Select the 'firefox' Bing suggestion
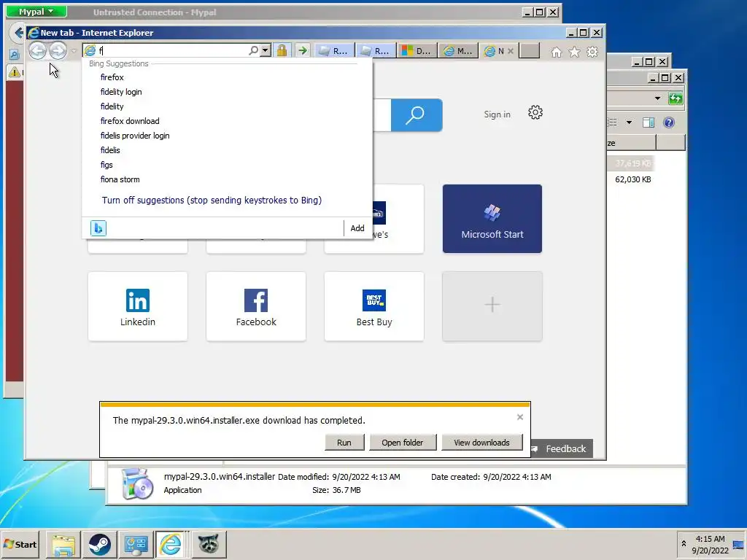This screenshot has width=747, height=560. [x=112, y=77]
